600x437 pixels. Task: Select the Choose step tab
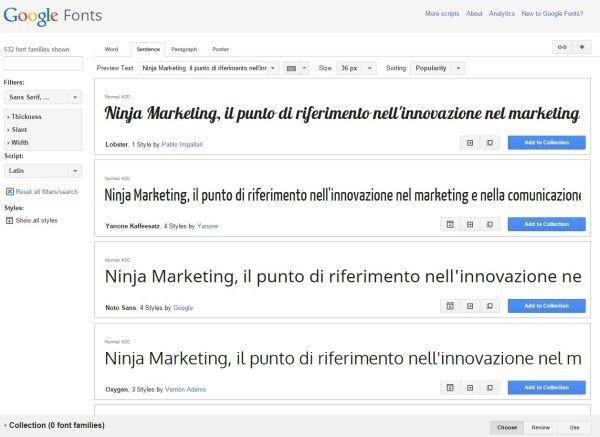coord(507,427)
